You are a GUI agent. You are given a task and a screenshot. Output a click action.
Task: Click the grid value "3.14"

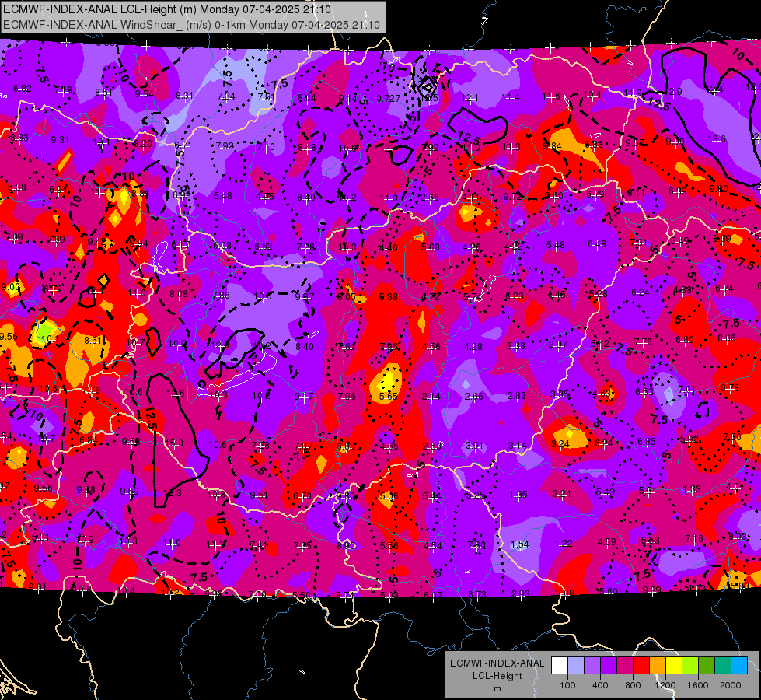click(x=518, y=446)
